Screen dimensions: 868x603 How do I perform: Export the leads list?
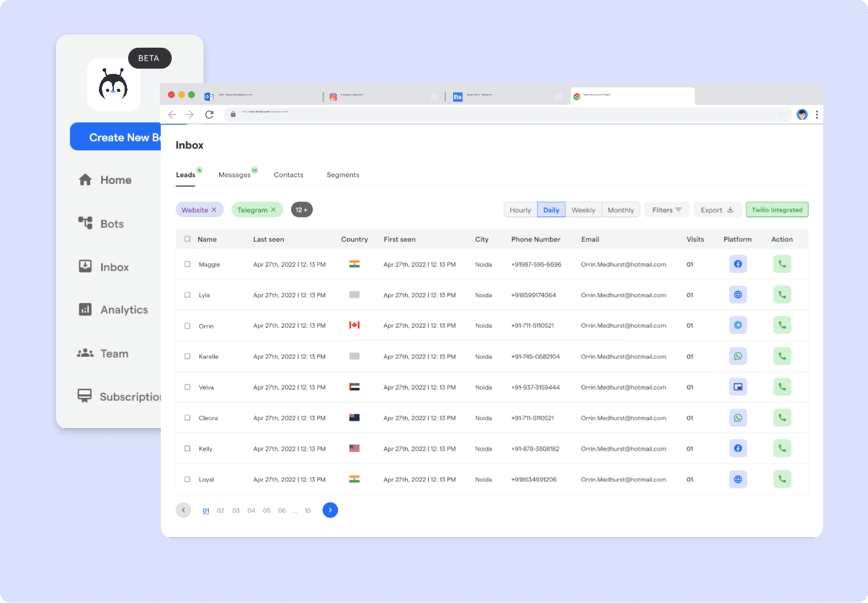(717, 209)
